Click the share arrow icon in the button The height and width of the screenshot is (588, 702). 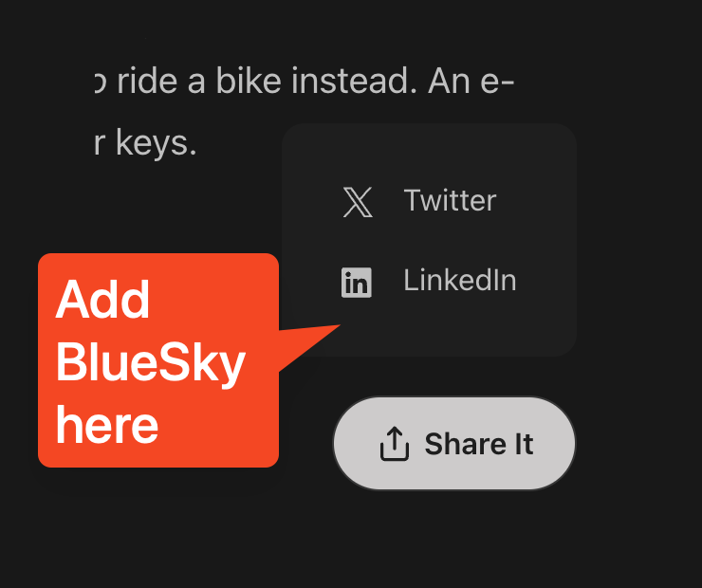click(394, 444)
